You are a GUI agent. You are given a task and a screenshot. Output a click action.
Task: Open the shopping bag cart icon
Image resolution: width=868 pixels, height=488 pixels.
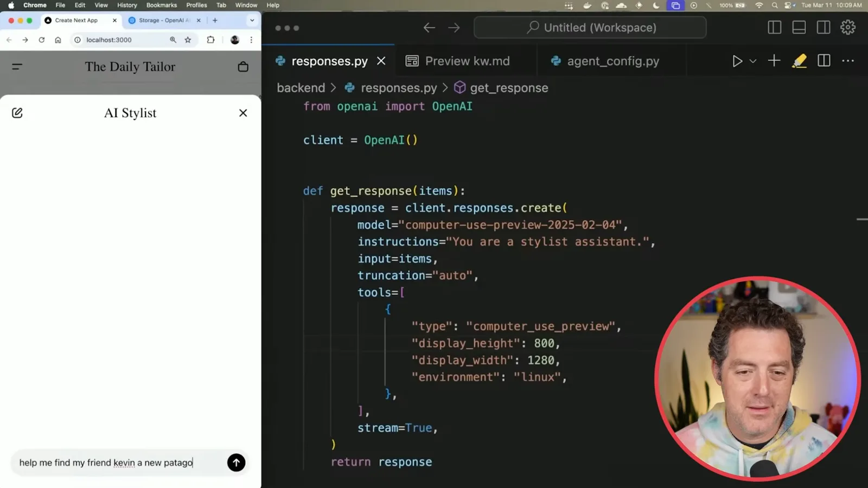[243, 67]
